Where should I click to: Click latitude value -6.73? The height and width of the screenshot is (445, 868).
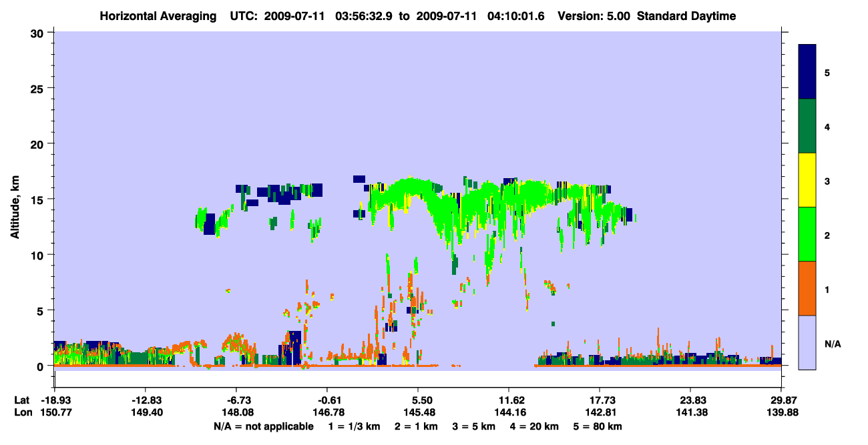238,400
